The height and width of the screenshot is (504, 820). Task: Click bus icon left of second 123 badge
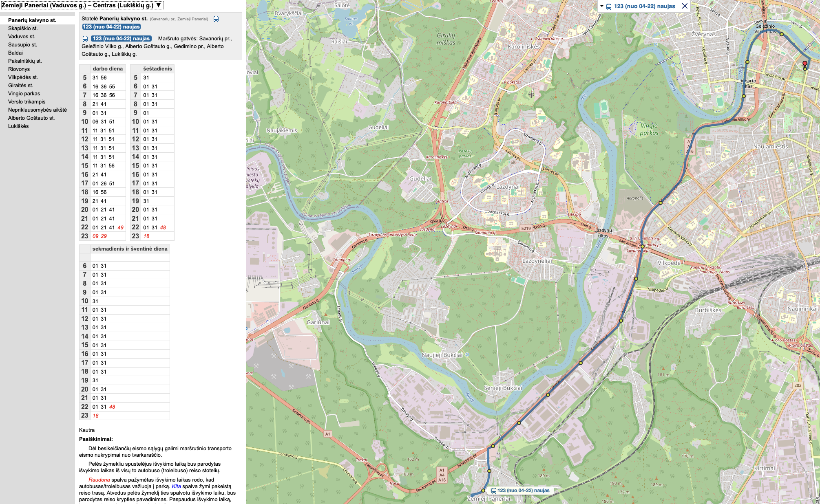(85, 39)
